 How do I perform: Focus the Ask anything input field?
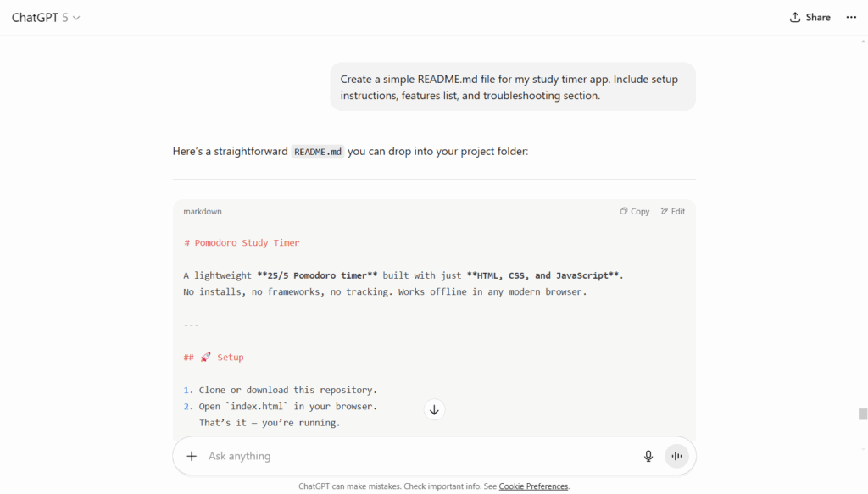tap(418, 456)
